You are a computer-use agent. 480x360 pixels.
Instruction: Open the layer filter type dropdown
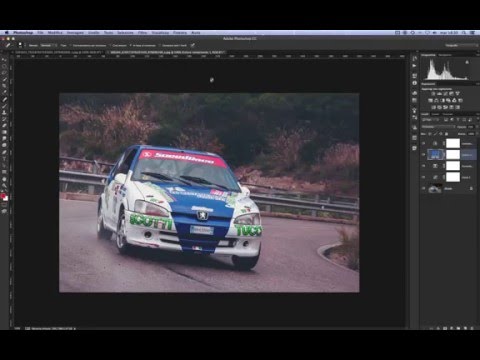pos(431,119)
